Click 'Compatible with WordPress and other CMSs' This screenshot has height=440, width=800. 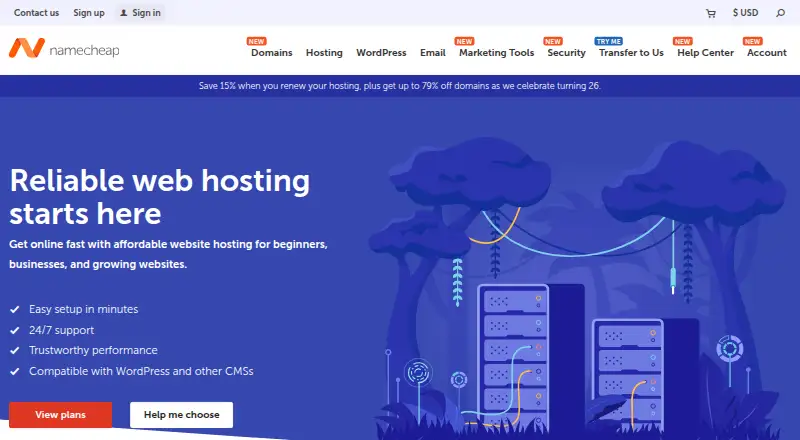coord(141,371)
